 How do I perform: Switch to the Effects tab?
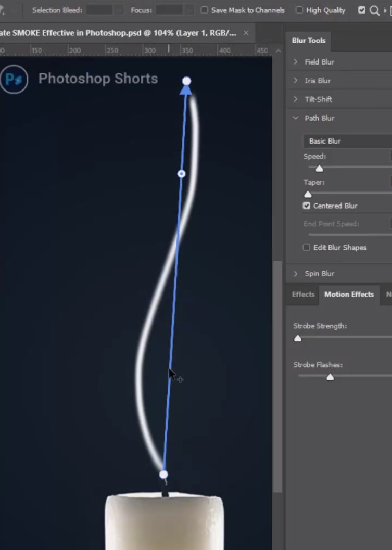(303, 295)
